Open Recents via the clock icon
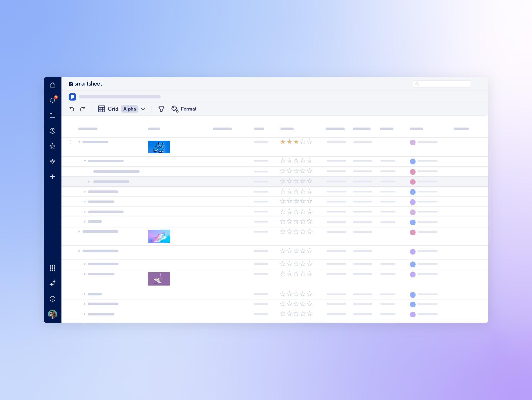This screenshot has width=532, height=400. 52,131
